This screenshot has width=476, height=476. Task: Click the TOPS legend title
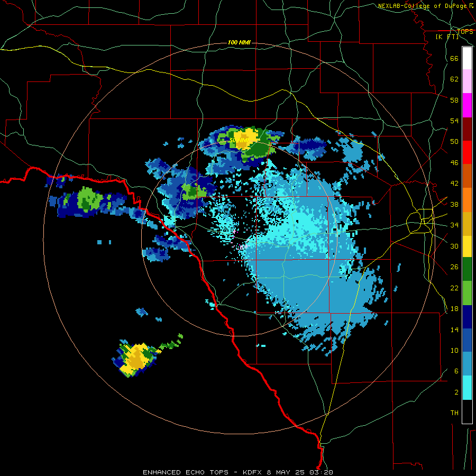(465, 31)
